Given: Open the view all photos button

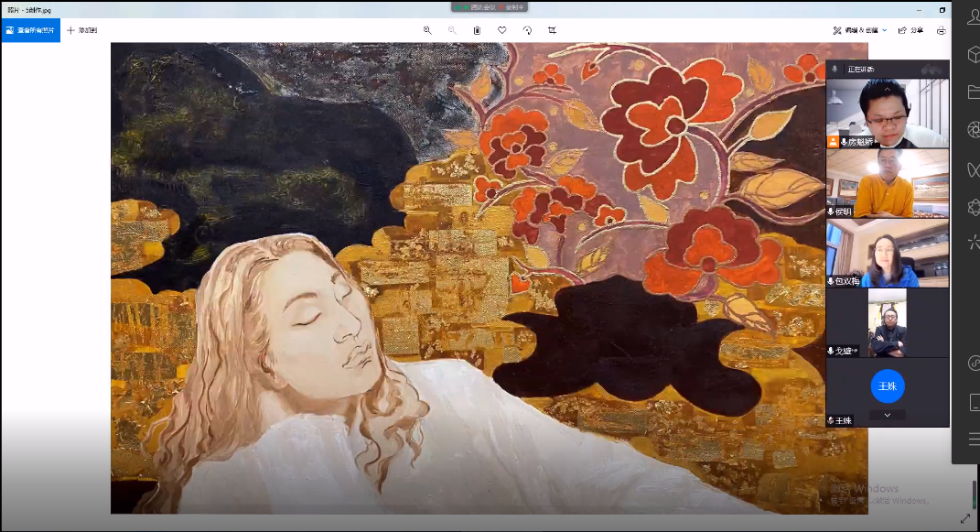Looking at the screenshot, I should point(30,30).
